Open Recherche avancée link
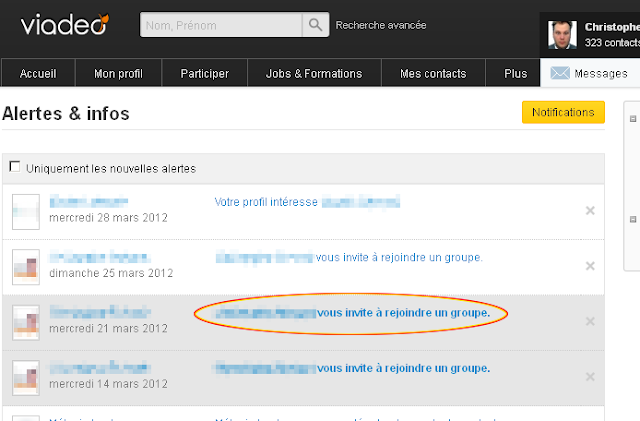This screenshot has height=421, width=640. (x=381, y=25)
